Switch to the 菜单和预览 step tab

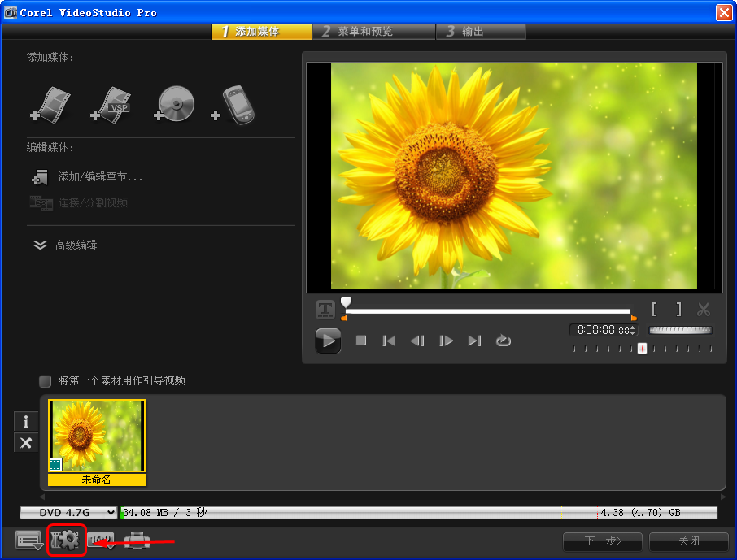tap(364, 32)
